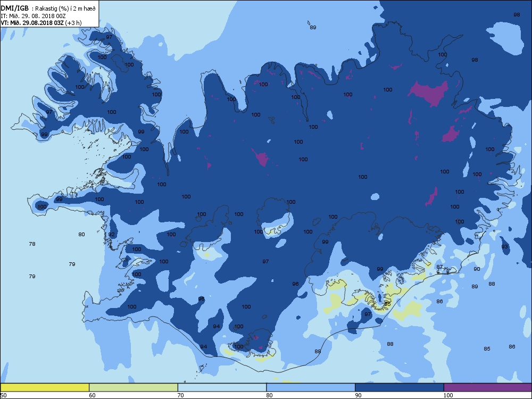Click the humidity value '93' on the map
532x399 pixels.
[x=505, y=247]
